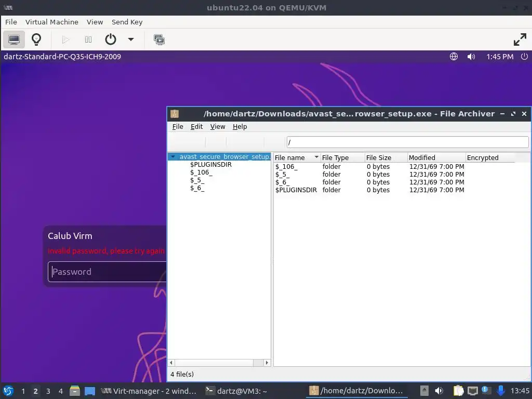Open the Virtual Machine menu
The width and height of the screenshot is (532, 399).
coord(52,22)
